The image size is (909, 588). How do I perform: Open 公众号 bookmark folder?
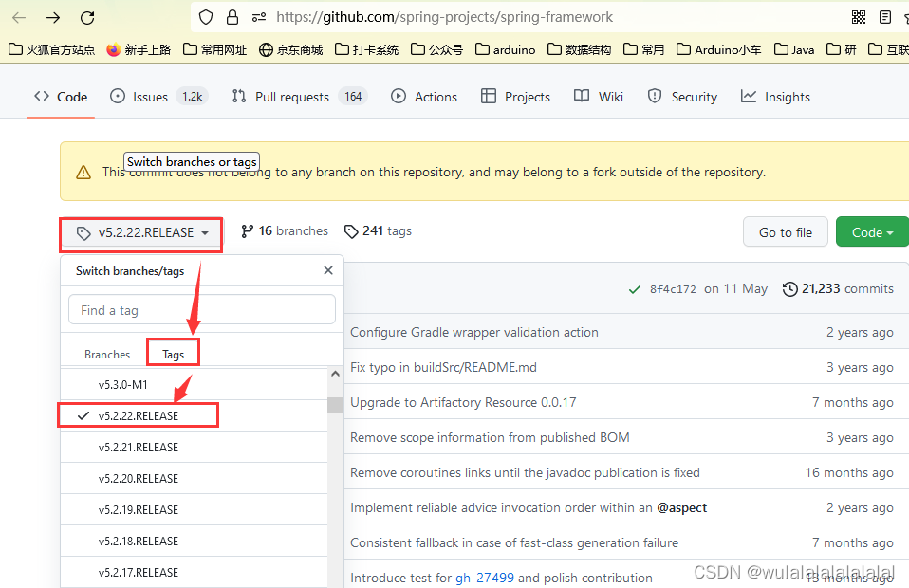437,50
